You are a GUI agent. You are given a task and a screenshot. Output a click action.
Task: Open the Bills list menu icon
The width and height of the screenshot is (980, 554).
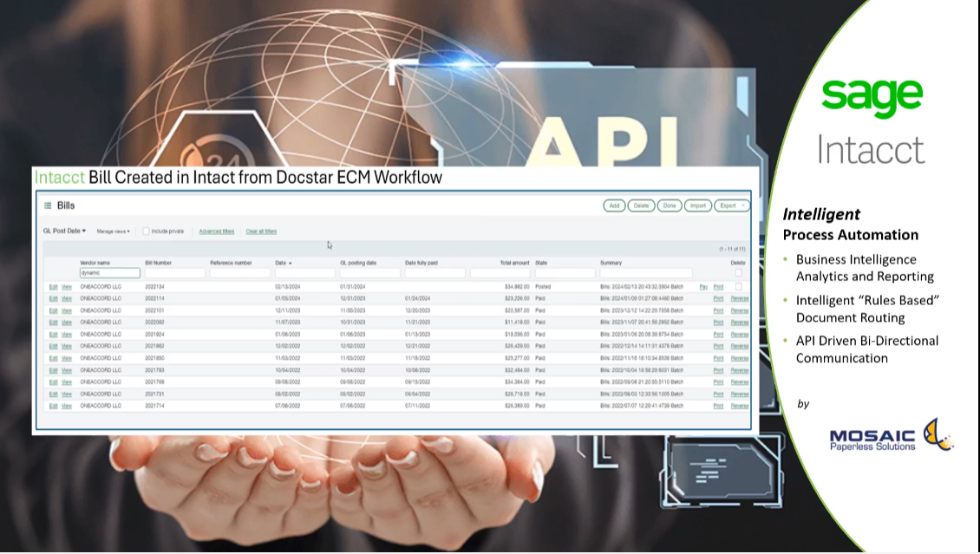48,205
